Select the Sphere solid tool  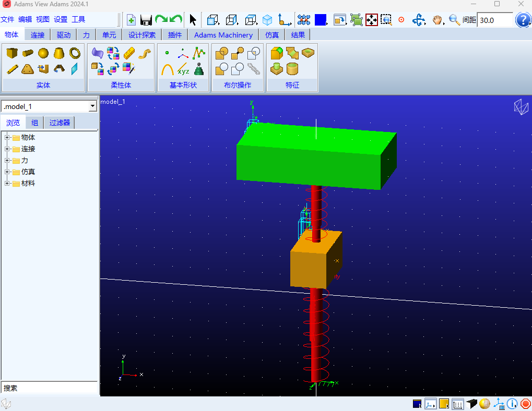pos(43,53)
